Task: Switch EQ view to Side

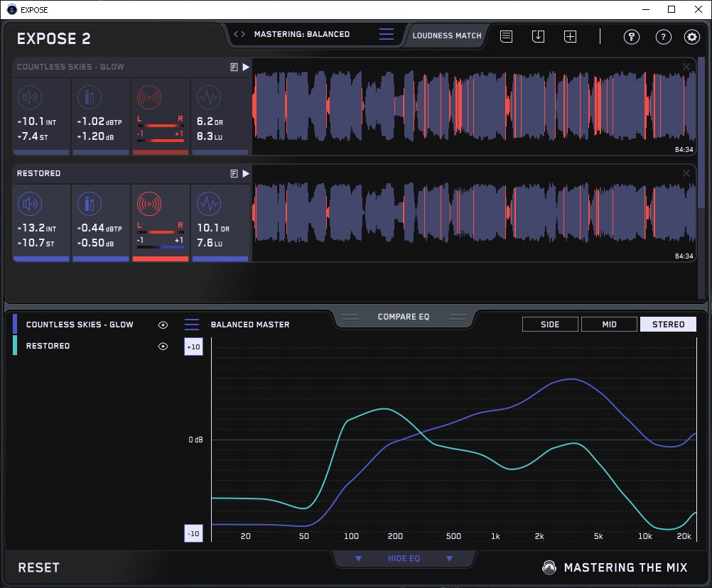Action: coord(550,325)
